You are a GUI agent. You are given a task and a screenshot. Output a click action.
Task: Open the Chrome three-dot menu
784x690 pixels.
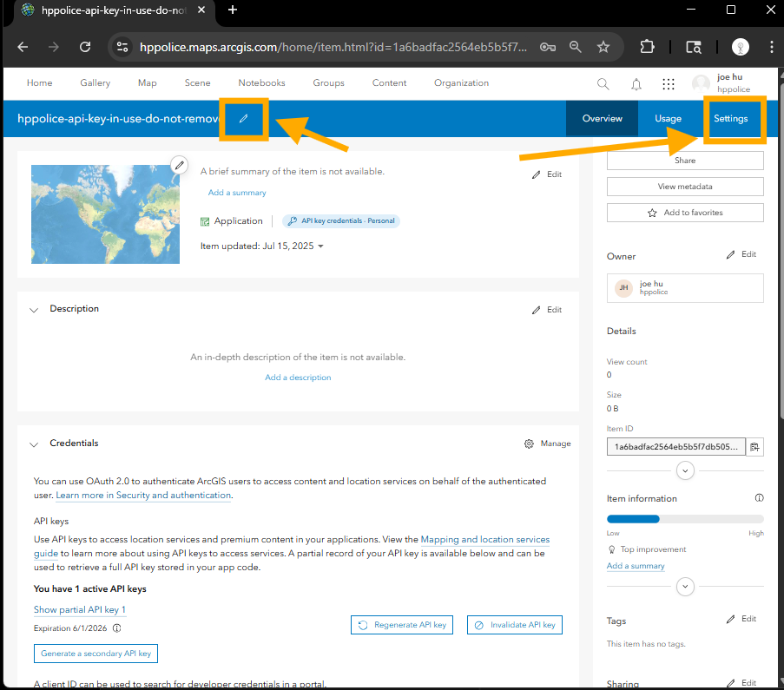coord(772,47)
